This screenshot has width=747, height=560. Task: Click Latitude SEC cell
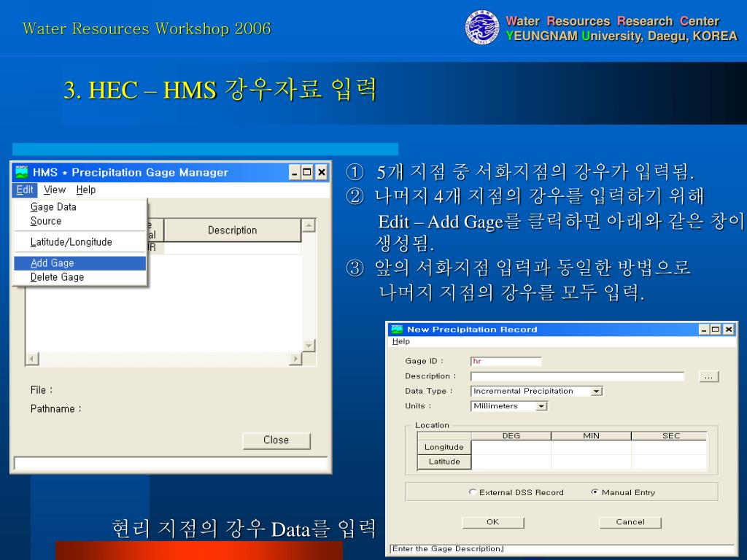(x=670, y=462)
